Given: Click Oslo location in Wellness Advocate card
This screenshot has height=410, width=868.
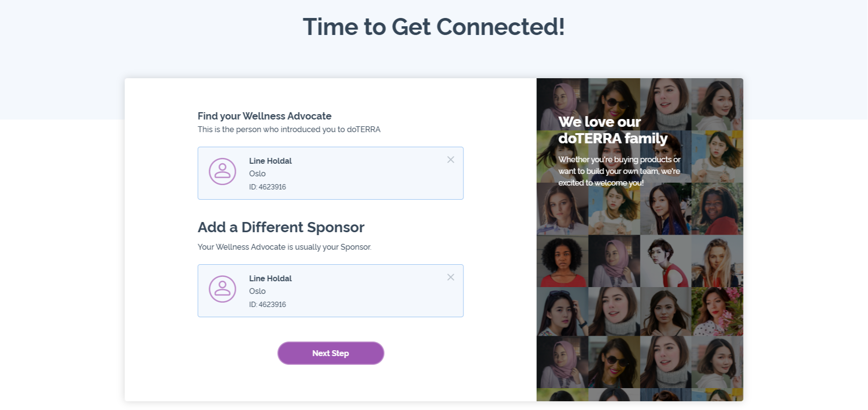Looking at the screenshot, I should 257,173.
